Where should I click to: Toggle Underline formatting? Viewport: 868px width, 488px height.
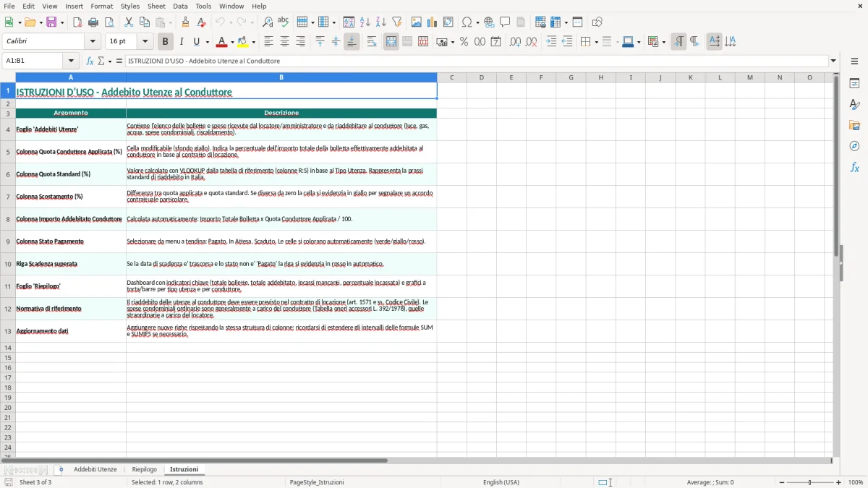click(x=195, y=42)
